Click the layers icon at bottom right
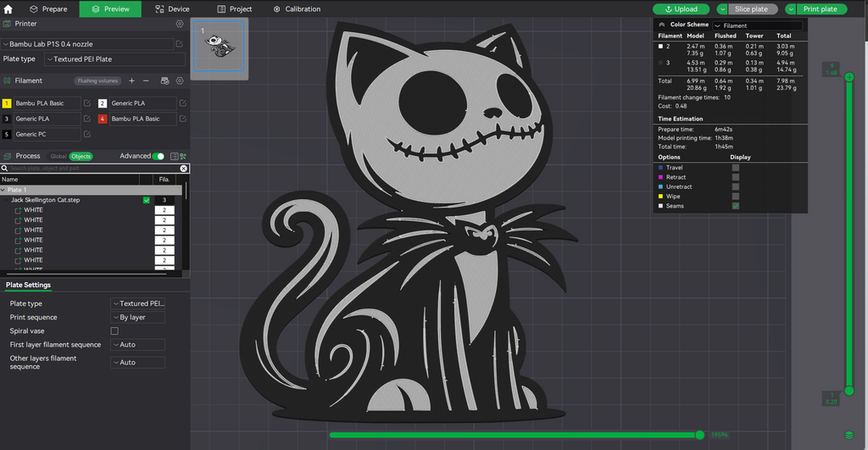 point(849,435)
